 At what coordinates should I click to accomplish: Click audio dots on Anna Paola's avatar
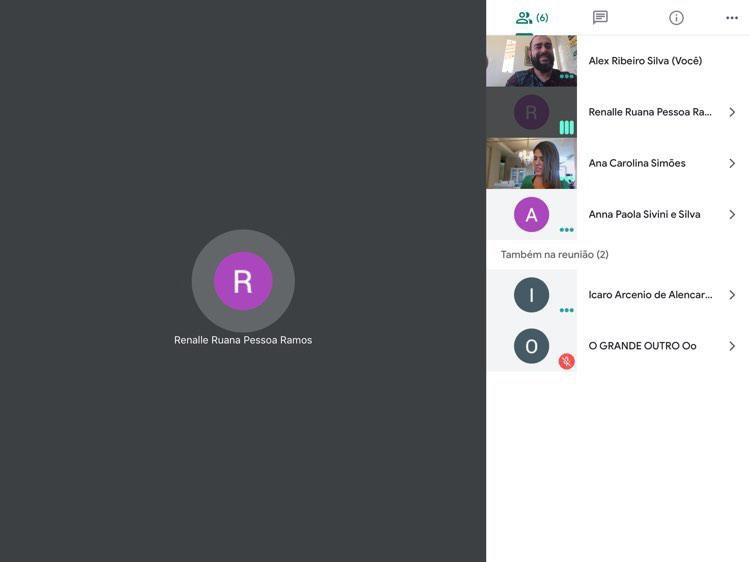566,230
